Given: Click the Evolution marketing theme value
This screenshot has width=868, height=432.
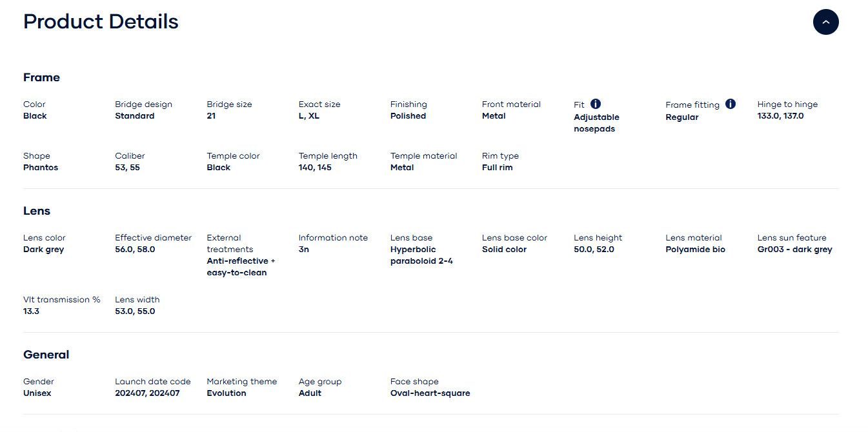Looking at the screenshot, I should pos(227,393).
